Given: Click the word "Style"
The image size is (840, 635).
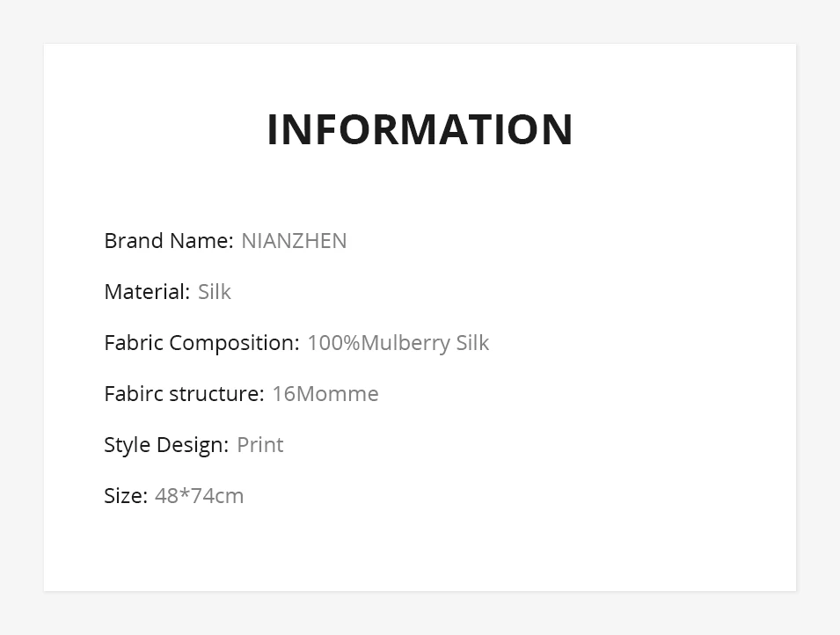Looking at the screenshot, I should click(x=127, y=445).
